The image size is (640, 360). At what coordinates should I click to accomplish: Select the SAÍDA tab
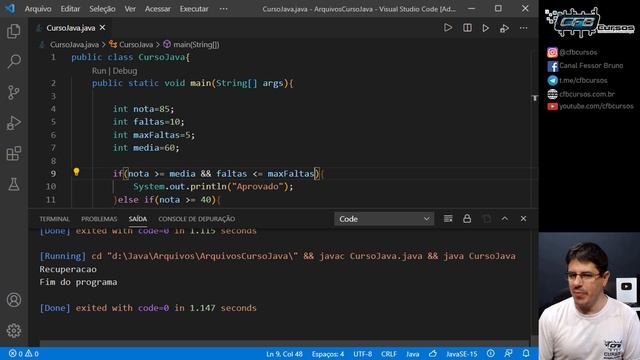click(138, 219)
